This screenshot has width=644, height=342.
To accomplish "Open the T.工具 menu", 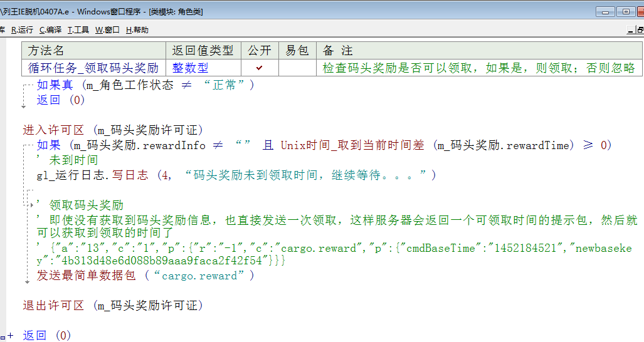I will (78, 29).
